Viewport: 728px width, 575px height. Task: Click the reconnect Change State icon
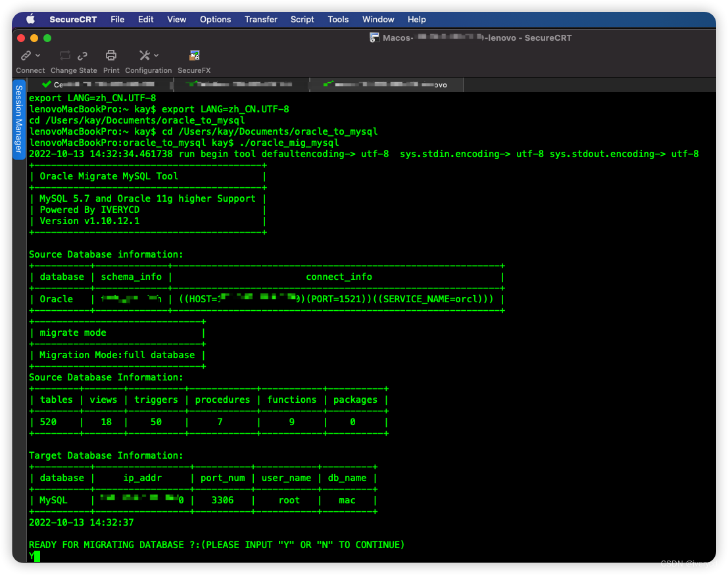point(65,55)
